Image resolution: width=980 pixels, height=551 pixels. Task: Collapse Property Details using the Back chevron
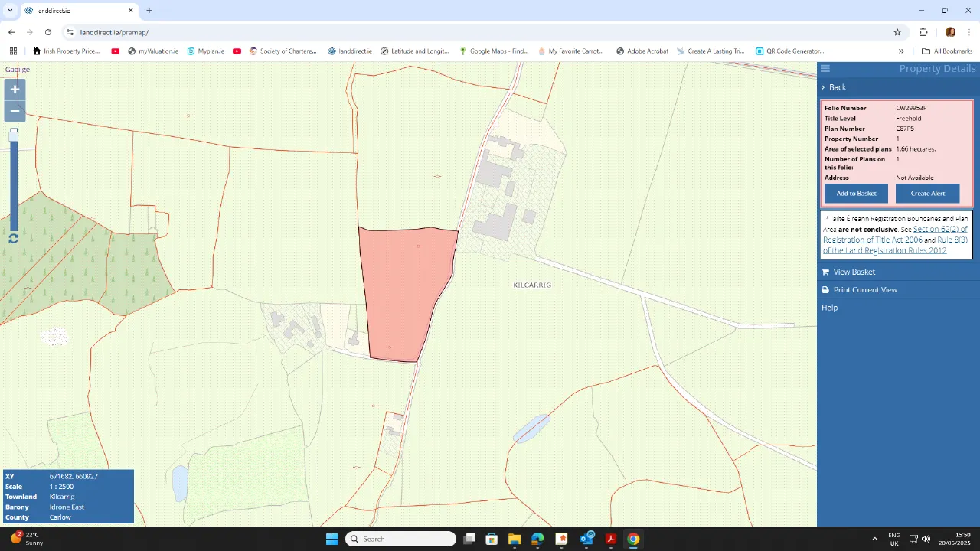[x=823, y=86]
